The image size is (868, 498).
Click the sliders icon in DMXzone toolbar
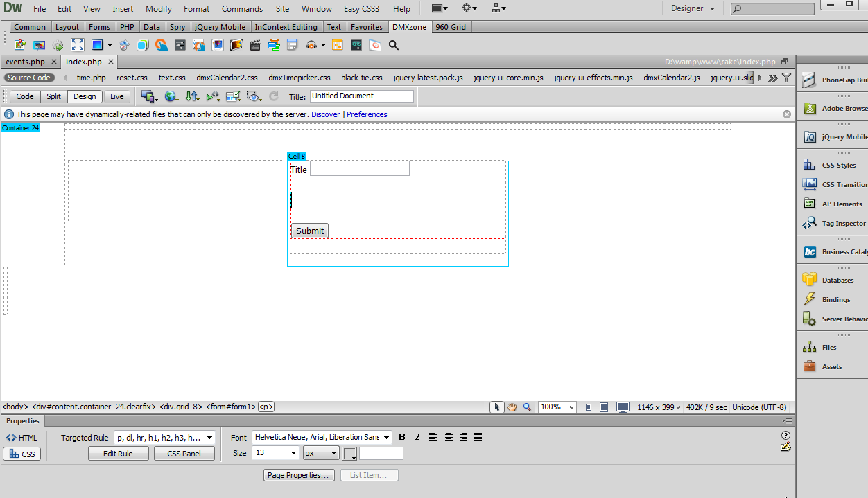pyautogui.click(x=180, y=45)
